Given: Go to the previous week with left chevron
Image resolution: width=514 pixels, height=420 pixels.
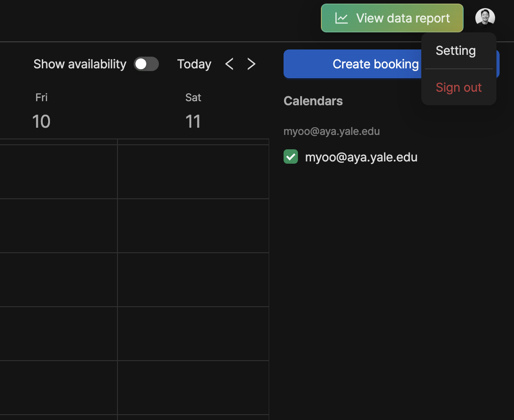Looking at the screenshot, I should coord(229,64).
